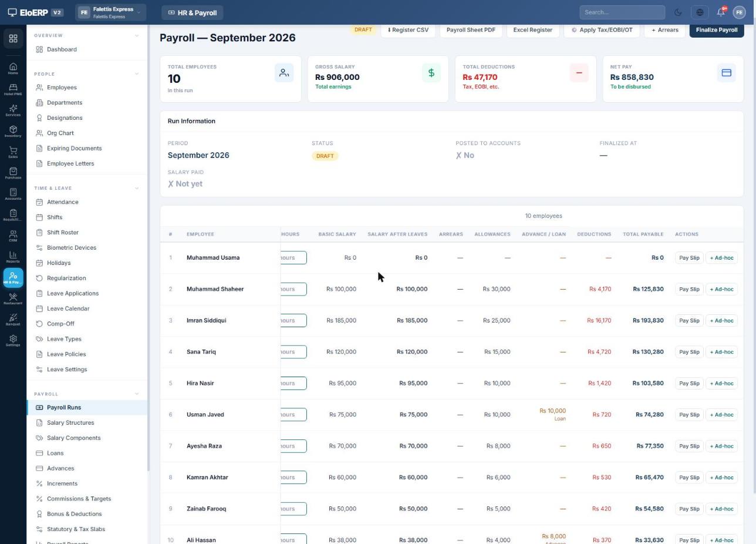Open Pay Slip for Imran Siddiqui

click(x=689, y=321)
